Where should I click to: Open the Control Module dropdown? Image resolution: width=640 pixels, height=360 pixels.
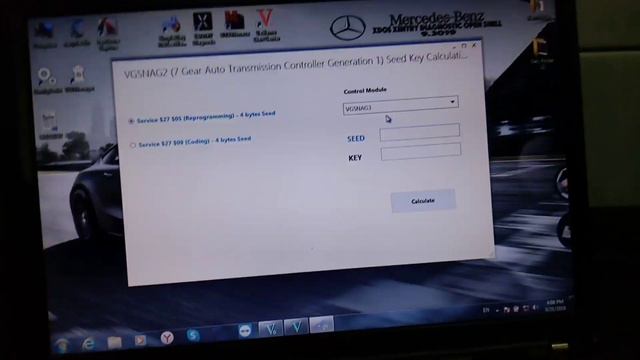click(400, 105)
